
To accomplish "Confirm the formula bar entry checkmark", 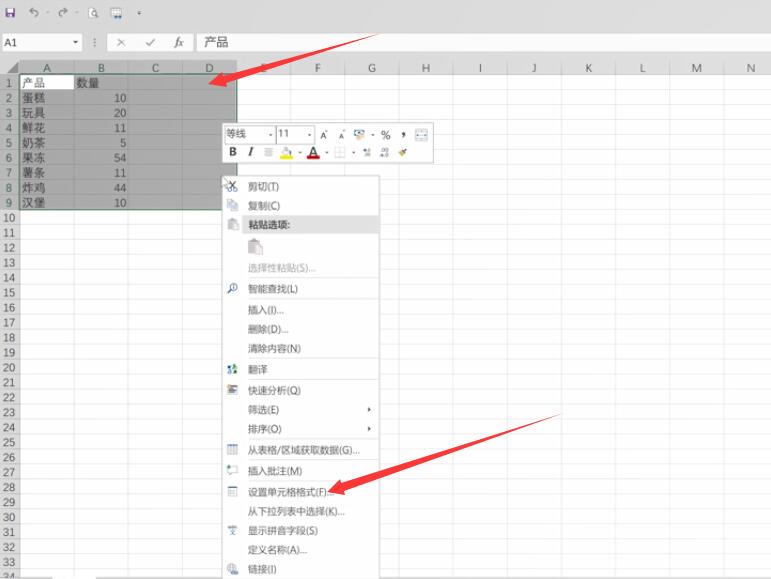I will coord(150,43).
